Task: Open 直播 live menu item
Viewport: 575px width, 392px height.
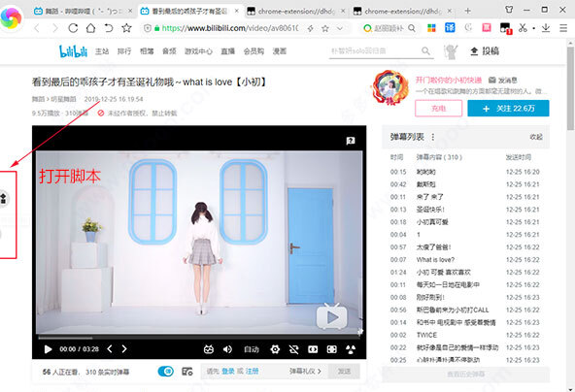Action: tap(227, 51)
